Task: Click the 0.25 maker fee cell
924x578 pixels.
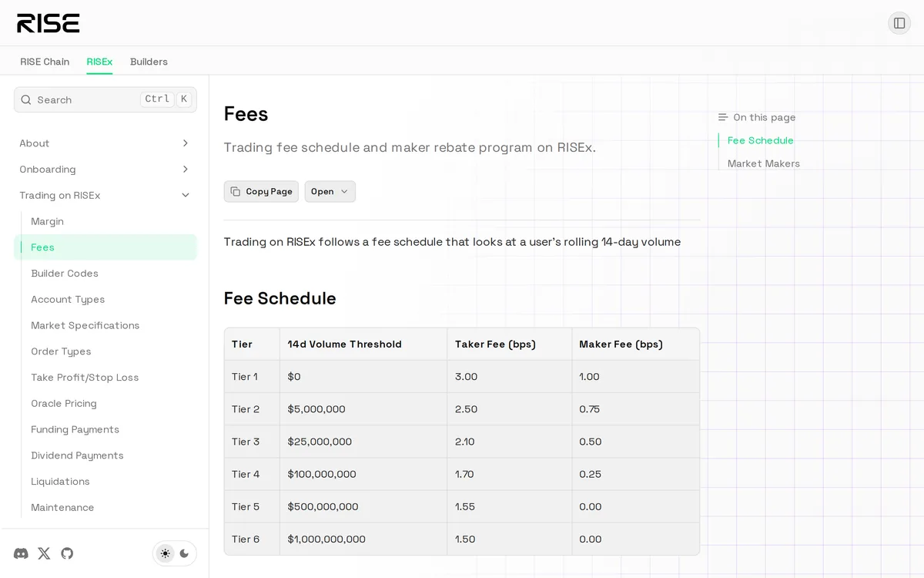Action: (636, 474)
